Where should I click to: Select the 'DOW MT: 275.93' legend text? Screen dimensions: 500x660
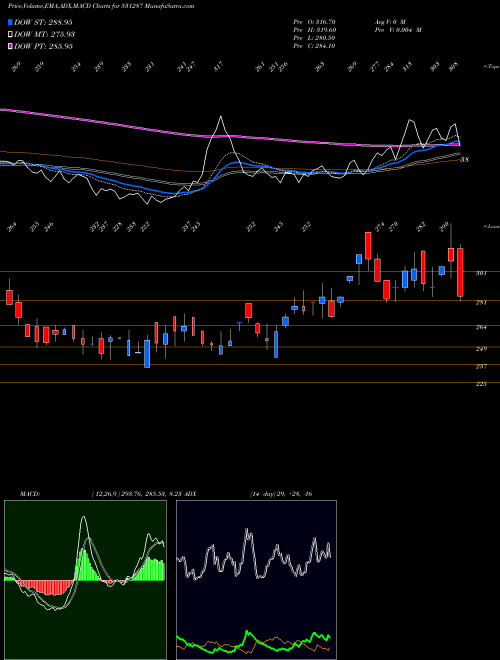coord(44,34)
